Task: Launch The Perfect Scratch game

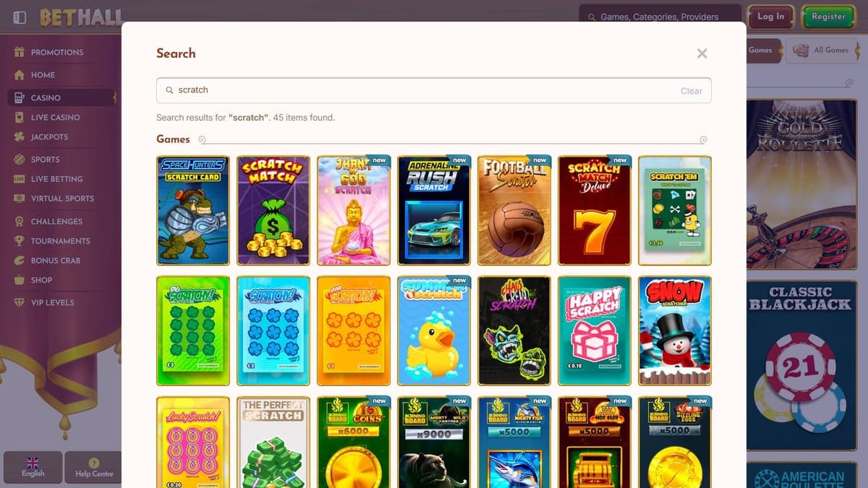Action: [273, 442]
